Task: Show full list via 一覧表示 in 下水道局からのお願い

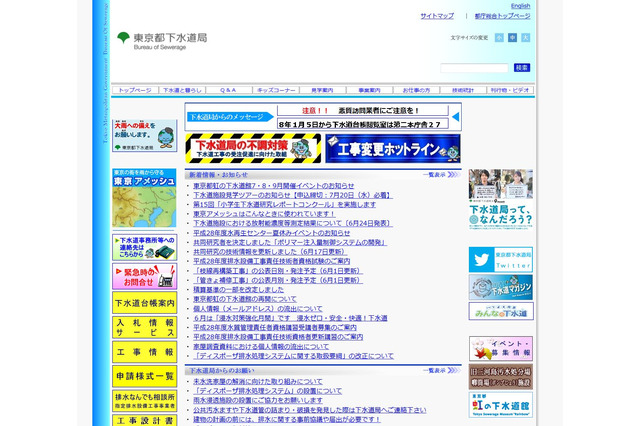Action: click(x=435, y=370)
